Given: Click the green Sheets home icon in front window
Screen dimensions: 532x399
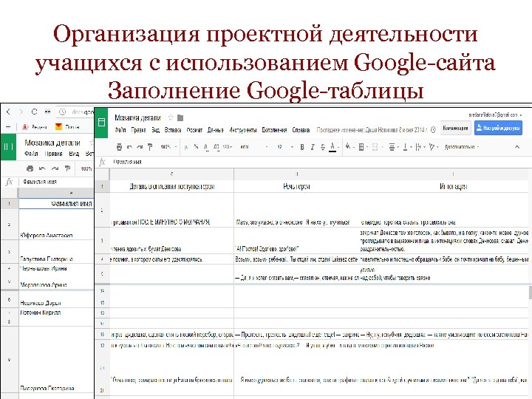Looking at the screenshot, I should [101, 123].
